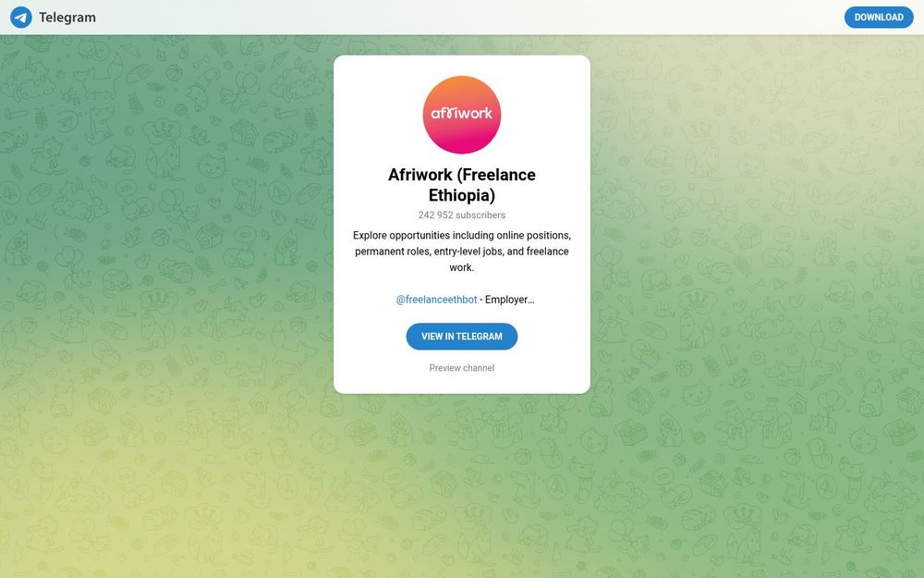
Task: Follow the @freelanceethbot mention link
Action: [437, 300]
